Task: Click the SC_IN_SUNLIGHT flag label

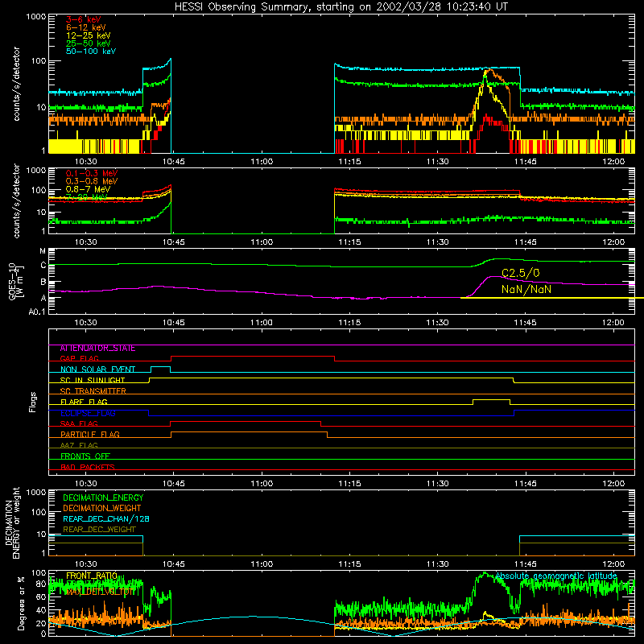Action: click(x=93, y=380)
